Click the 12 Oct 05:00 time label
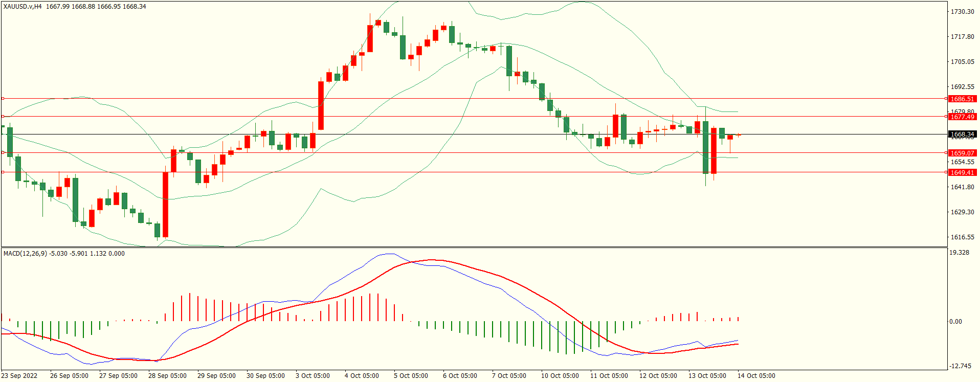This screenshot has height=382, width=980. coord(658,375)
